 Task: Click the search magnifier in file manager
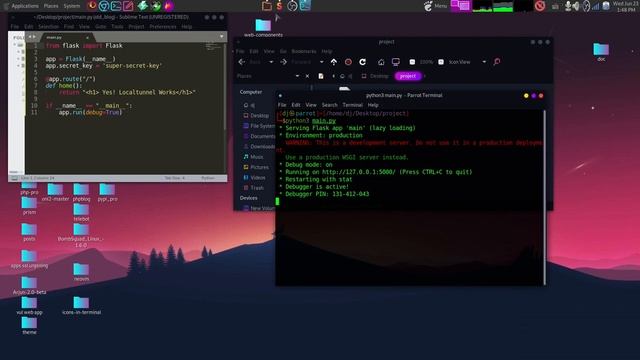497,62
